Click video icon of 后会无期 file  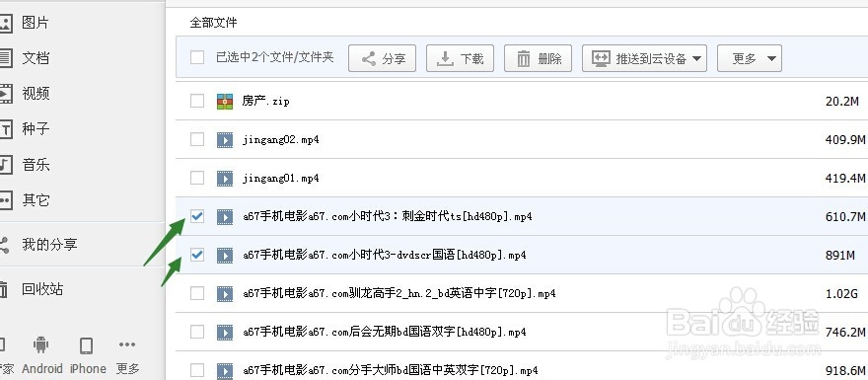click(x=225, y=333)
